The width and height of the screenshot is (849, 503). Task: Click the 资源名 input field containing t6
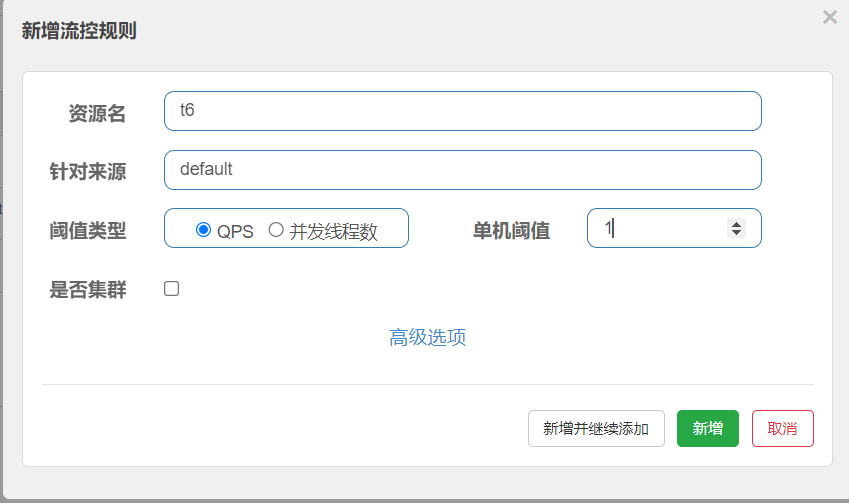[462, 111]
